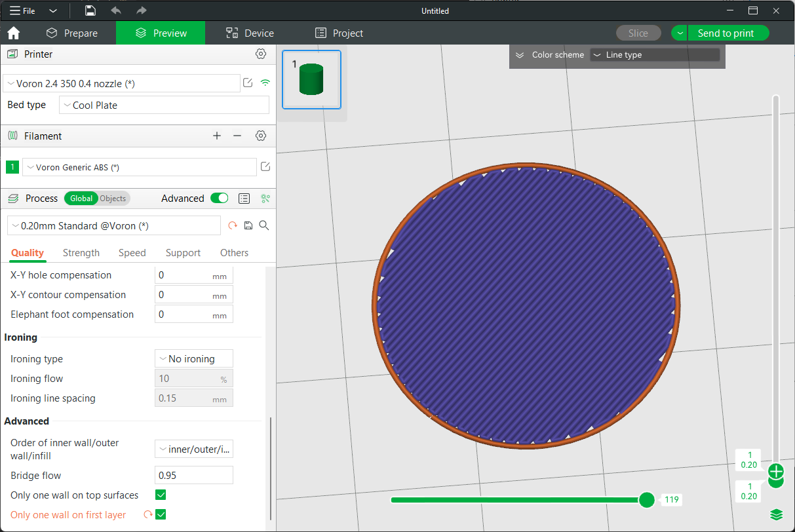The height and width of the screenshot is (532, 795).
Task: Uncheck Only one wall on first layer
Action: [161, 515]
